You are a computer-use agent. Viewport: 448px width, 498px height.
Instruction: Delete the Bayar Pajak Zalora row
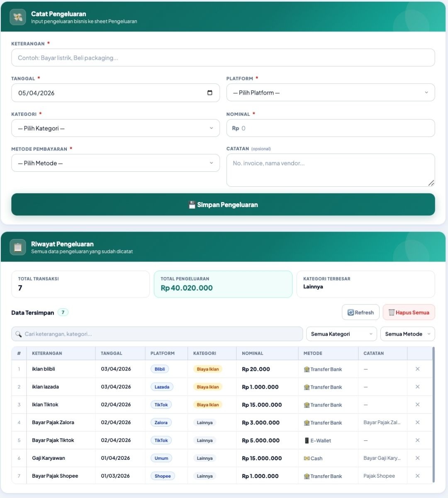(x=417, y=422)
